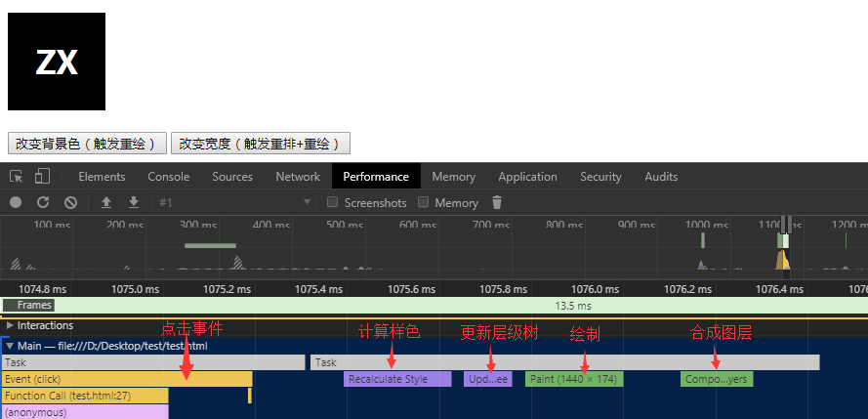Enable the Memory checkbox in the toolbar

point(423,202)
